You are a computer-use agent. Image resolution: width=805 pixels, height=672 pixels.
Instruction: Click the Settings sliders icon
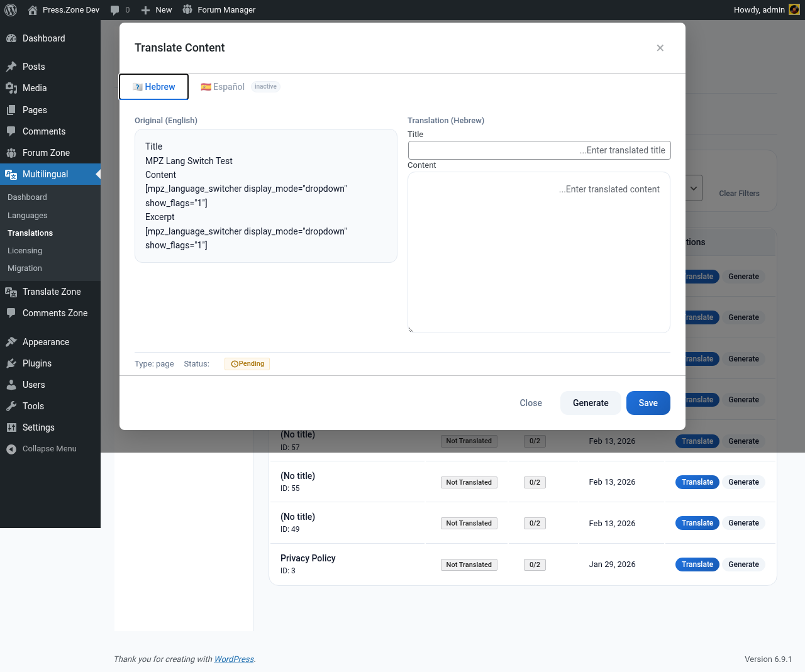11,427
